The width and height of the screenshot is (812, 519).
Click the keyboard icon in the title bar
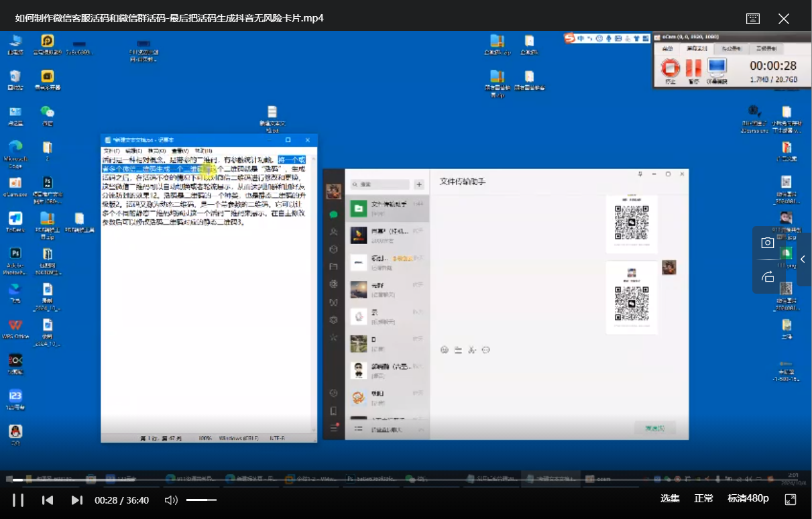tap(753, 19)
